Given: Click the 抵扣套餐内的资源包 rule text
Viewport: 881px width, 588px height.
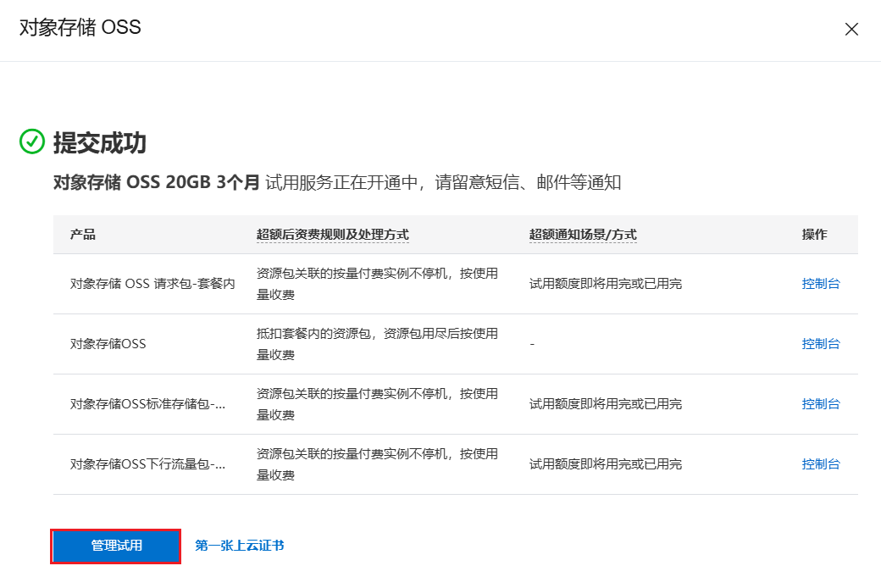Looking at the screenshot, I should (x=377, y=344).
